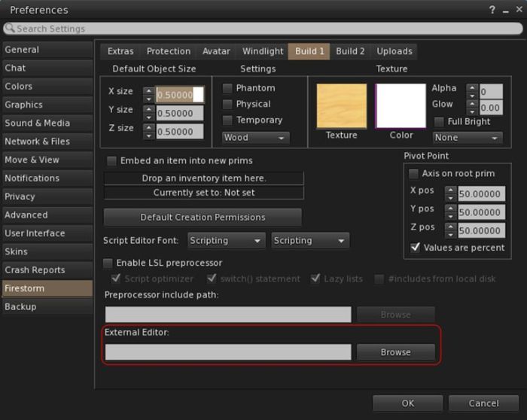The image size is (527, 420).
Task: Open the None texture option dropdown
Action: coord(468,138)
